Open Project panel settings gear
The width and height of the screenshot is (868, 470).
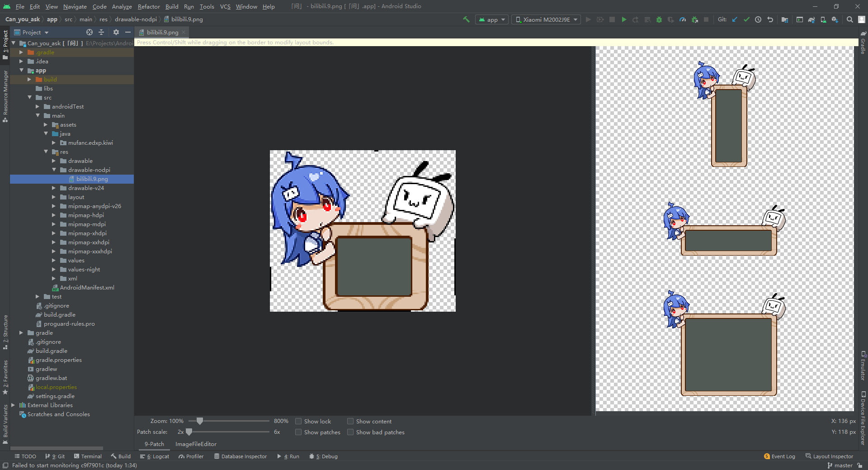pyautogui.click(x=116, y=32)
